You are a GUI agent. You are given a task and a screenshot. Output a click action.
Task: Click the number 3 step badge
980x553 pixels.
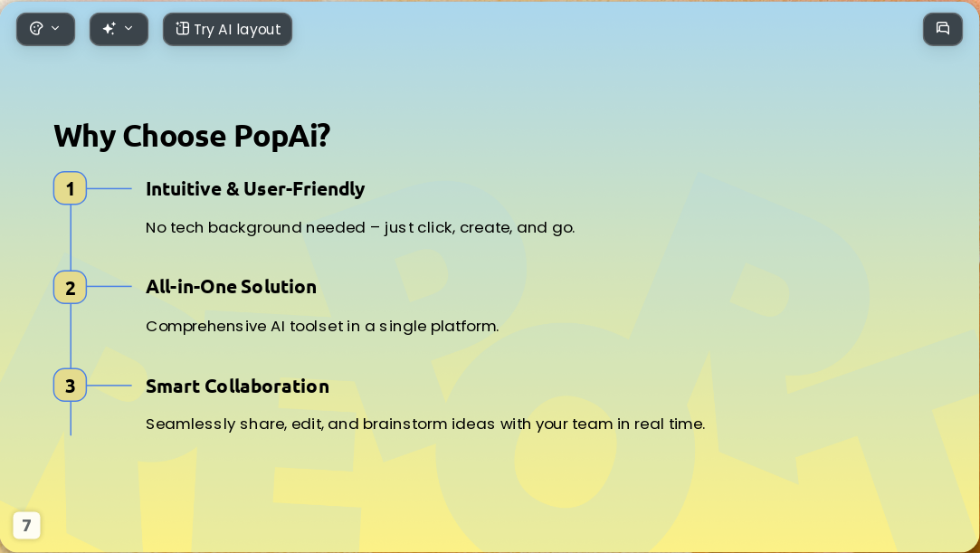(70, 385)
